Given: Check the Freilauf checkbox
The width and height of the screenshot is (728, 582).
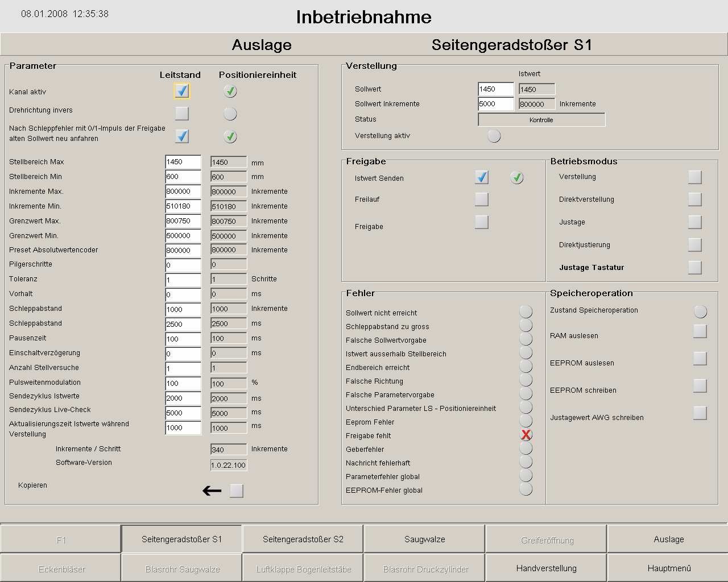Looking at the screenshot, I should click(481, 199).
